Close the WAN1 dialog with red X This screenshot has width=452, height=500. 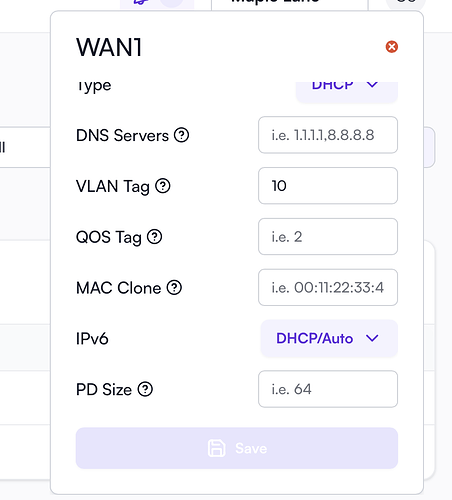pyautogui.click(x=392, y=47)
